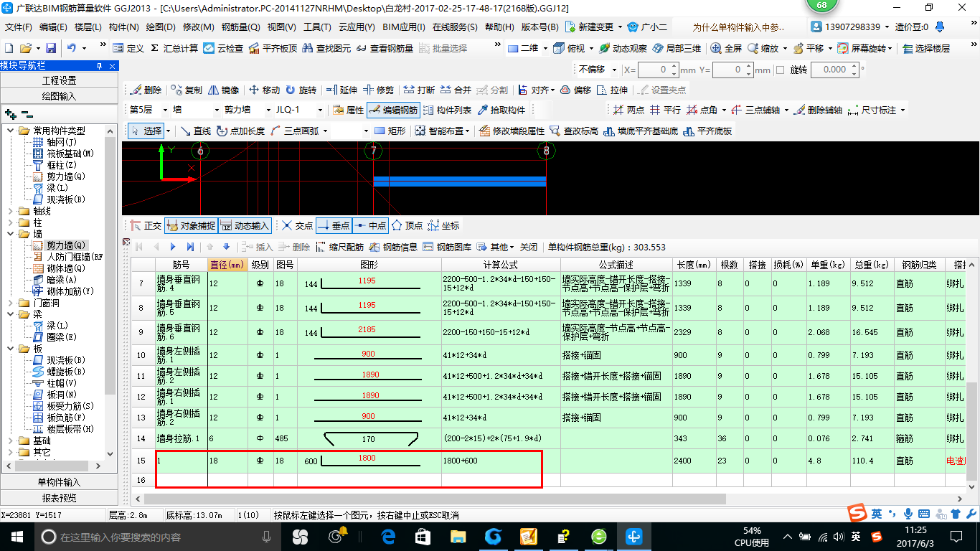Open 查看钢筋量 view rebar quantity

(385, 48)
